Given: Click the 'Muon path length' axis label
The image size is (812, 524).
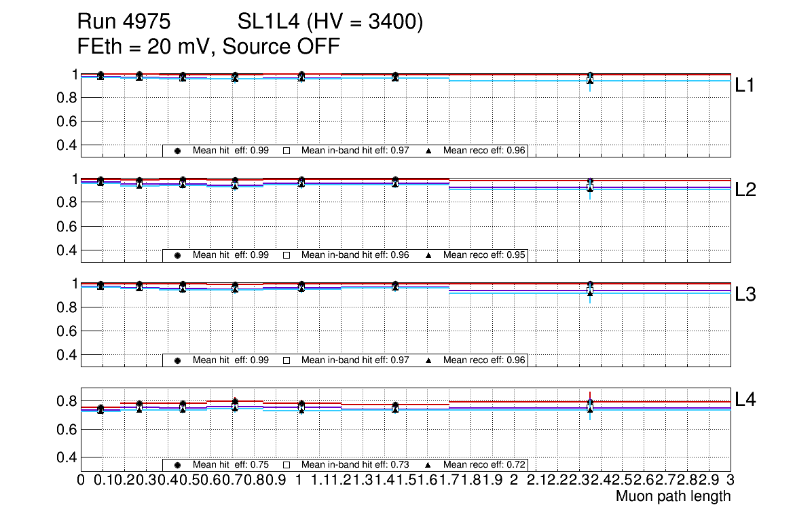Looking at the screenshot, I should click(x=673, y=496).
